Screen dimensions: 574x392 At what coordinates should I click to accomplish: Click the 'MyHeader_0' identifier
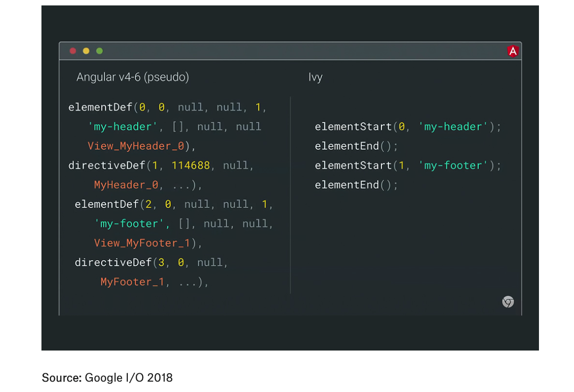pos(126,185)
